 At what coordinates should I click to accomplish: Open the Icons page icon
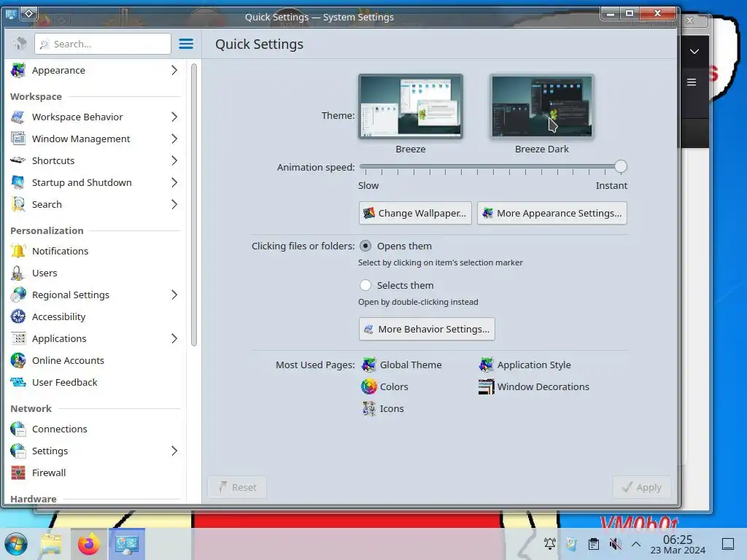click(x=368, y=408)
